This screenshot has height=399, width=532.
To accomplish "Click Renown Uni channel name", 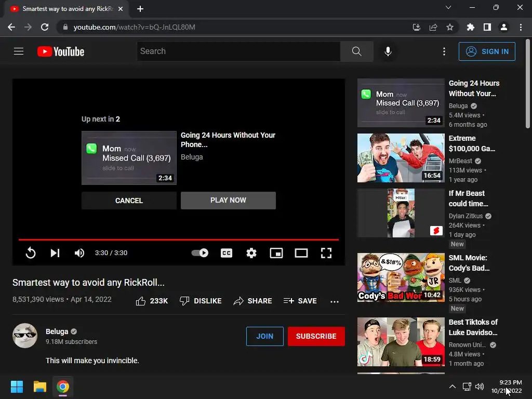I will point(467,345).
